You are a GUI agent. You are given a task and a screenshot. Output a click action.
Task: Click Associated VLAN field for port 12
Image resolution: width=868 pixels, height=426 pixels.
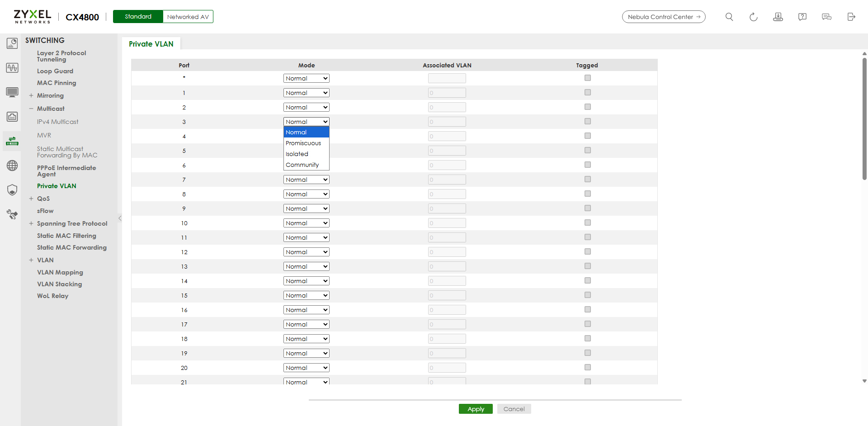447,252
